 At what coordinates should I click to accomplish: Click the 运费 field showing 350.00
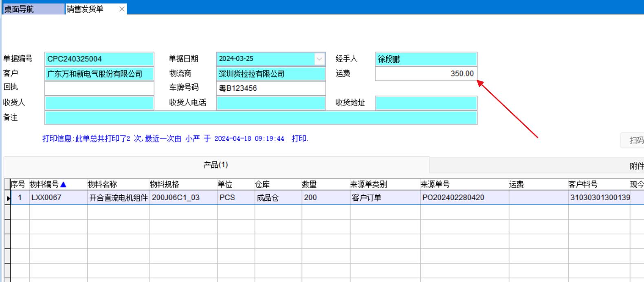click(426, 74)
